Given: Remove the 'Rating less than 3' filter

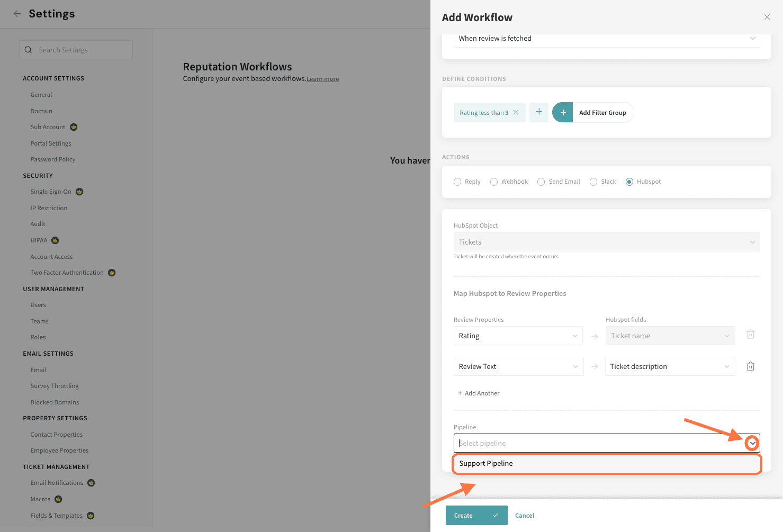Looking at the screenshot, I should tap(516, 113).
